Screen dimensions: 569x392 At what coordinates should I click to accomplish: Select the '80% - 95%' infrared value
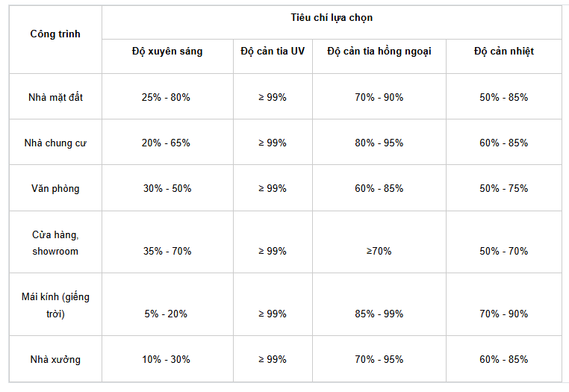point(379,143)
